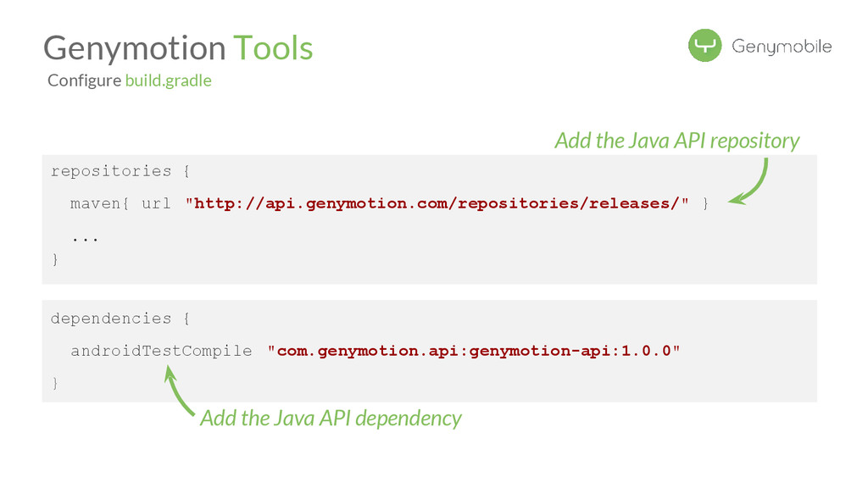This screenshot has width=868, height=488.
Task: Click the "maven{ url" keyword
Action: coord(120,203)
